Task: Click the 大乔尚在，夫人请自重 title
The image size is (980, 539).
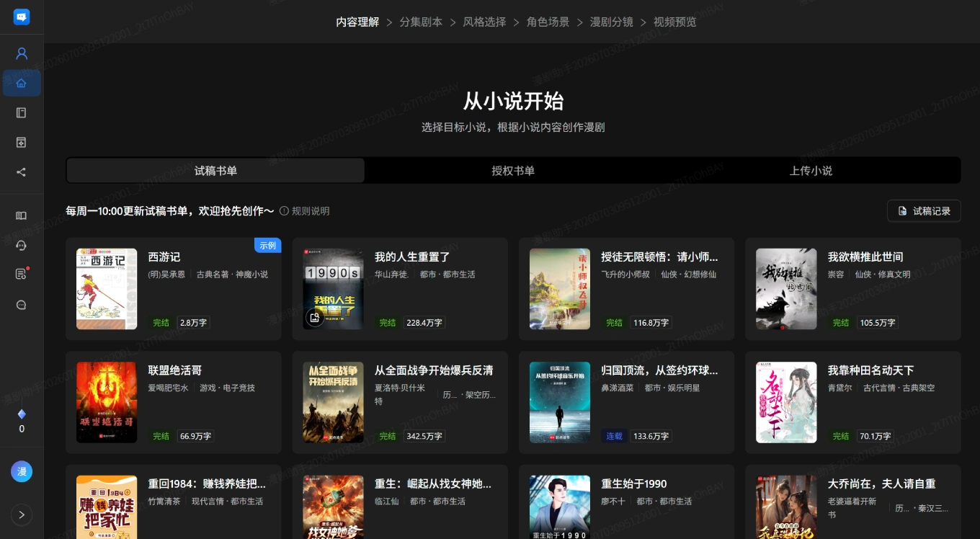Action: coord(881,484)
